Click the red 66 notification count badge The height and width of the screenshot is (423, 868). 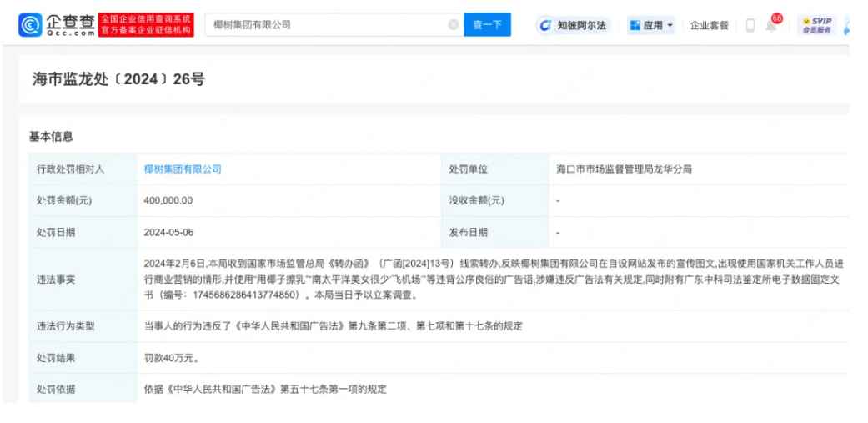pyautogui.click(x=777, y=18)
